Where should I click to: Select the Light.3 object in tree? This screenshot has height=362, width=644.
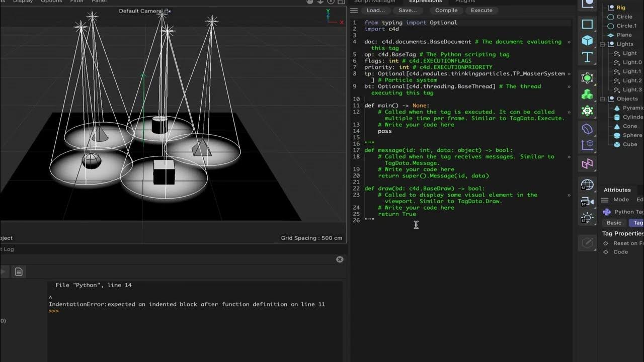point(632,89)
